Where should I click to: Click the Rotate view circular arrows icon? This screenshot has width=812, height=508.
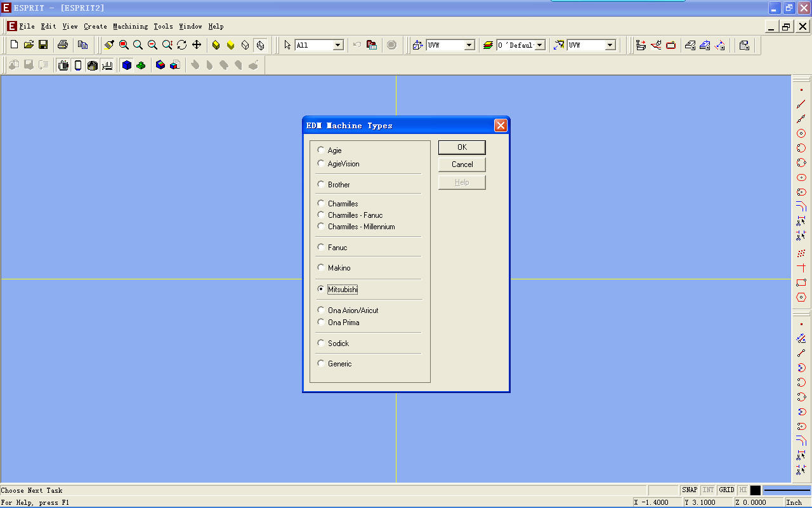(x=181, y=45)
